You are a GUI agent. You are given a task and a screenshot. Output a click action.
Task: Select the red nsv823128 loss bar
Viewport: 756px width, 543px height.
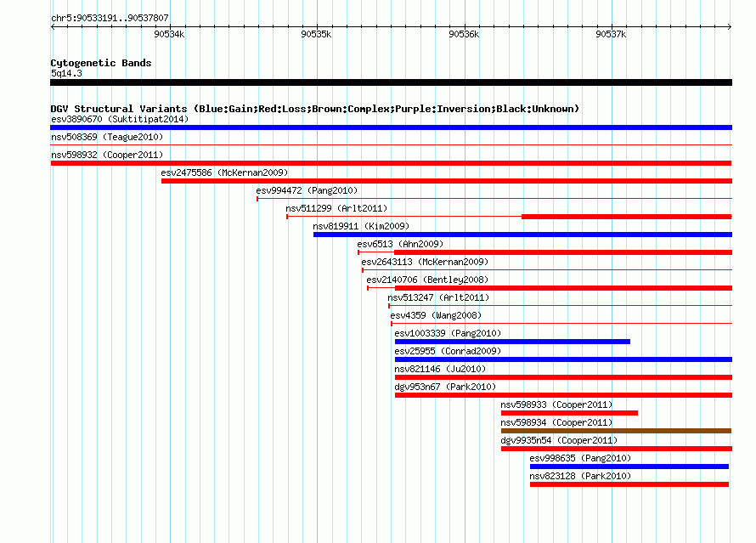coord(629,484)
